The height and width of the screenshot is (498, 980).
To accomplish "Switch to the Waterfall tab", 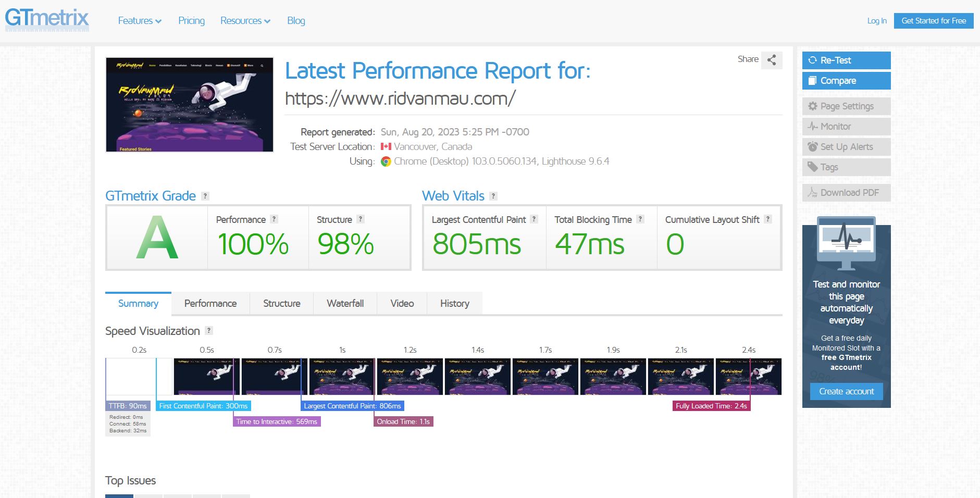I will coord(345,304).
